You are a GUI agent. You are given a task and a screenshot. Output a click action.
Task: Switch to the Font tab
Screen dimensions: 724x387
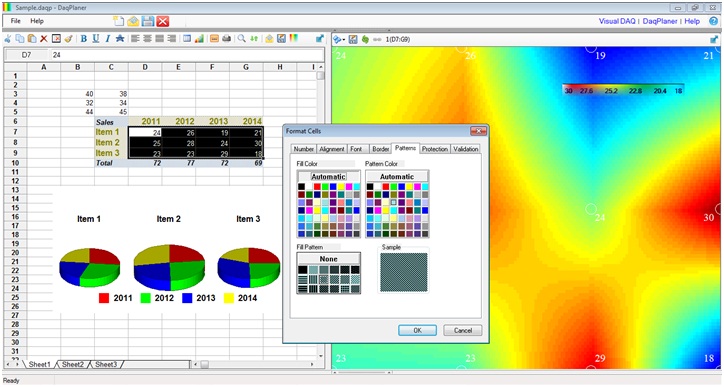pyautogui.click(x=356, y=149)
